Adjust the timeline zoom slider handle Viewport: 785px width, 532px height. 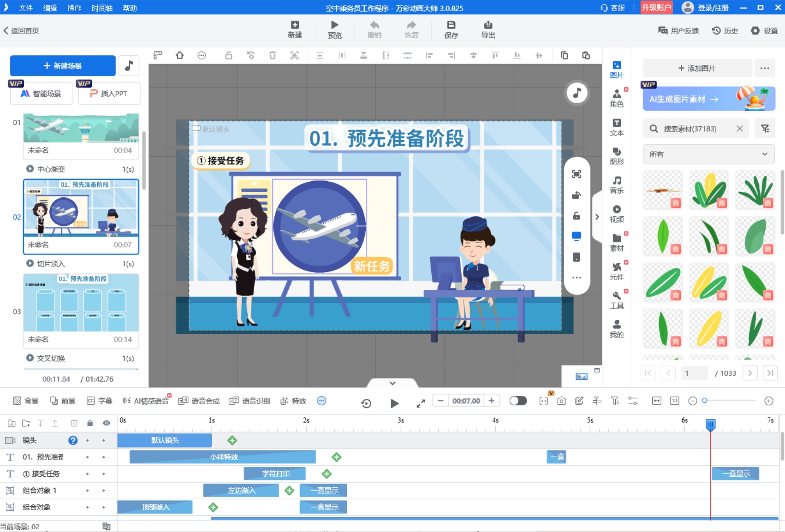[704, 401]
